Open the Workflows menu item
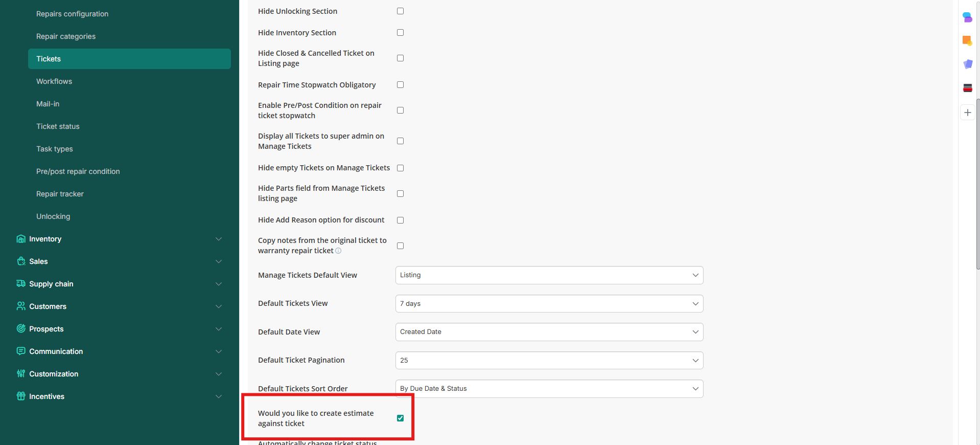This screenshot has width=980, height=445. (x=54, y=81)
